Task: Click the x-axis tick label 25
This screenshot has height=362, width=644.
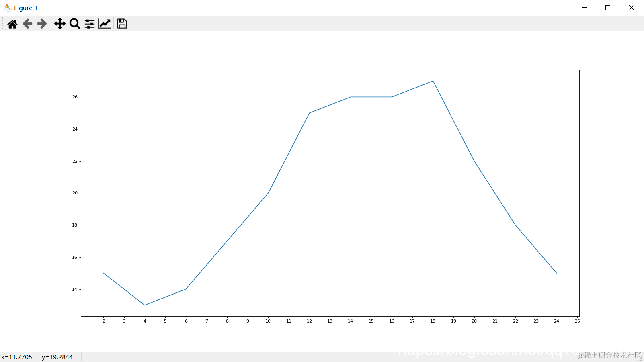Action: pos(577,321)
